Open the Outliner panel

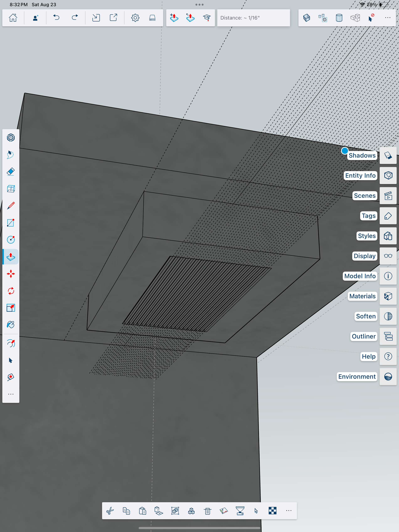[388, 336]
